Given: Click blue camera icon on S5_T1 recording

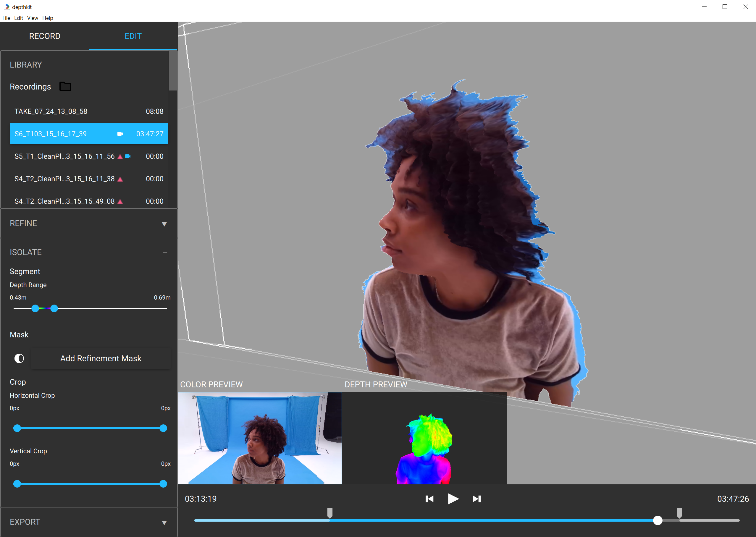Looking at the screenshot, I should click(128, 156).
